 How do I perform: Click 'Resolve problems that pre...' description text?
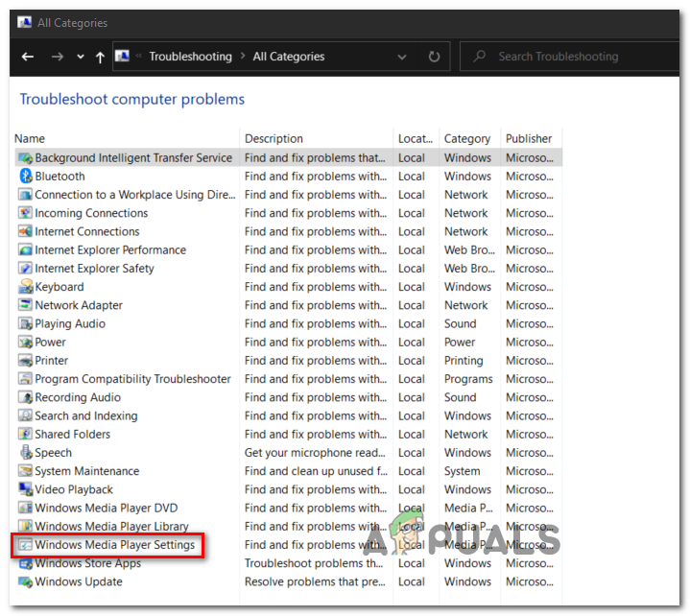(x=315, y=581)
